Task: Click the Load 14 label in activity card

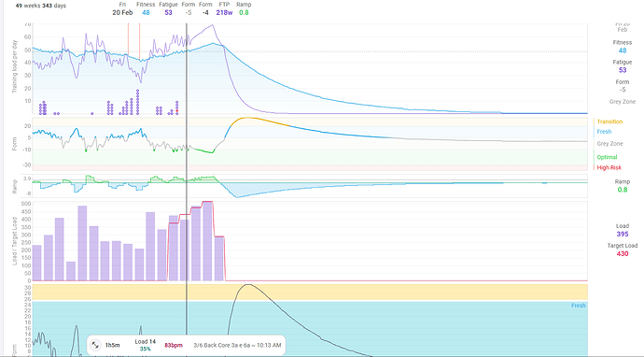Action: (145, 342)
